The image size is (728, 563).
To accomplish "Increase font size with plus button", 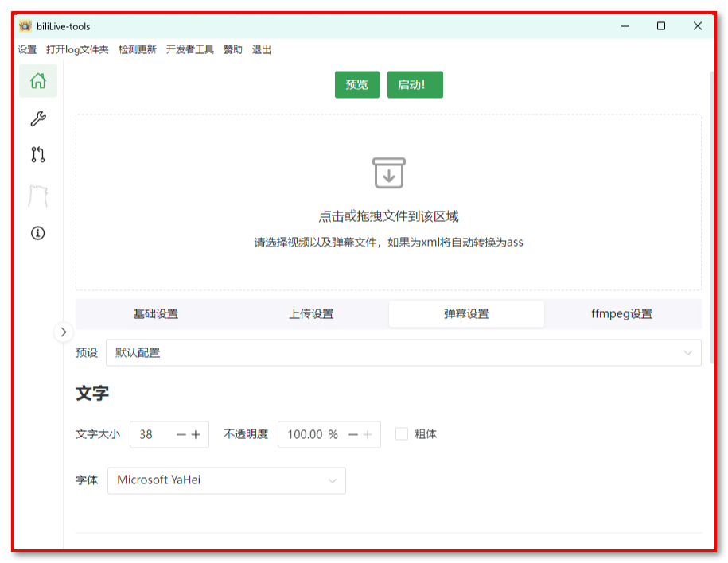I will [196, 434].
